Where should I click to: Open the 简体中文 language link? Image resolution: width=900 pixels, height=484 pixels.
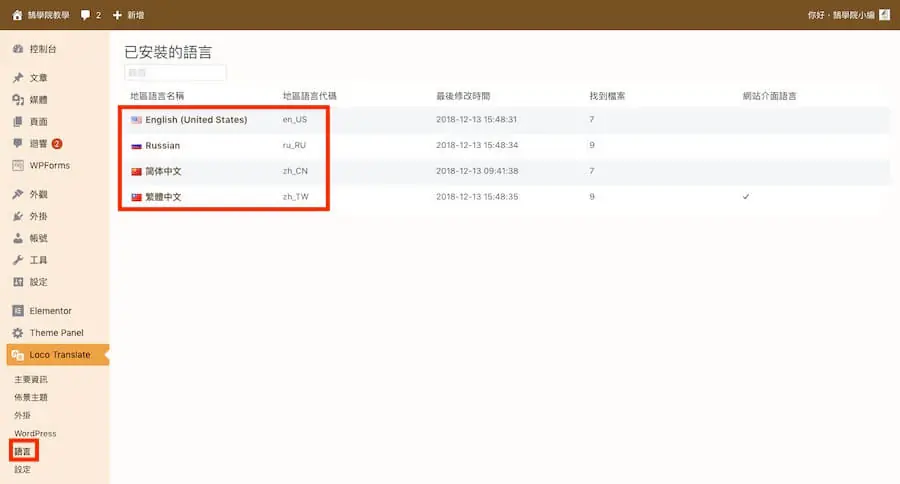163,171
